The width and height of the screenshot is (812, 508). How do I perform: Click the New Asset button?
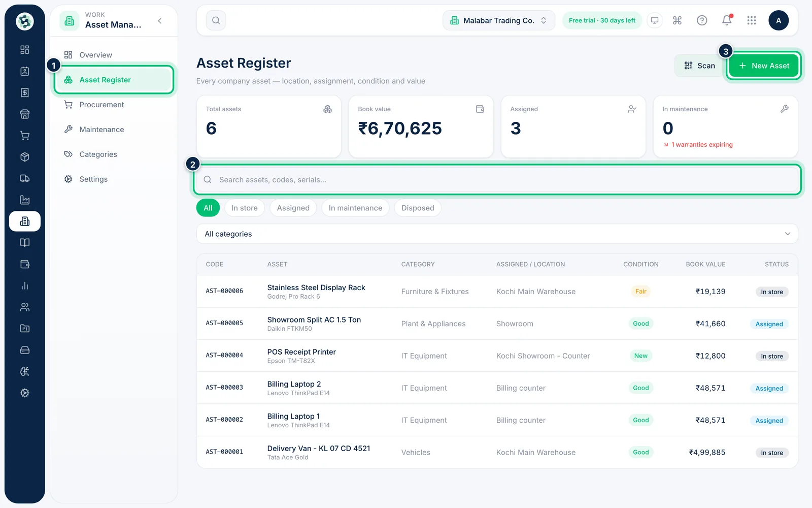(x=764, y=66)
